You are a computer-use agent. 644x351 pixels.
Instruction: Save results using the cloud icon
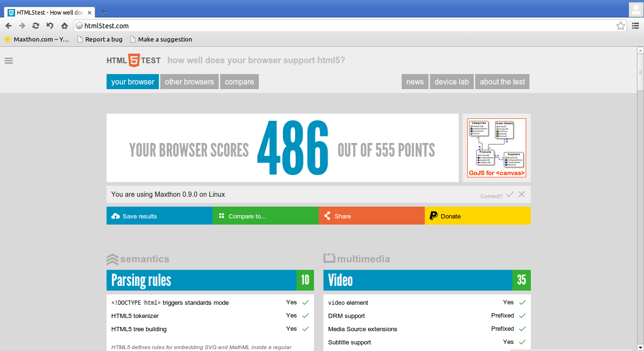(x=115, y=216)
